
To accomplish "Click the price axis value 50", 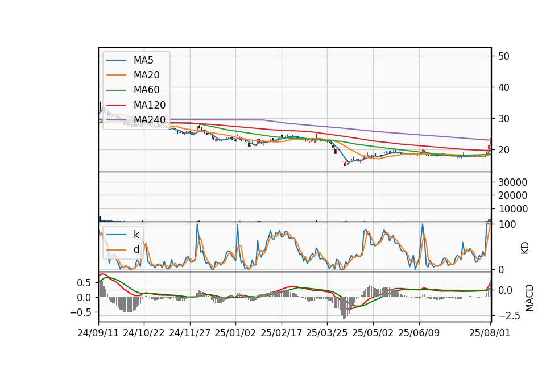I will click(503, 56).
